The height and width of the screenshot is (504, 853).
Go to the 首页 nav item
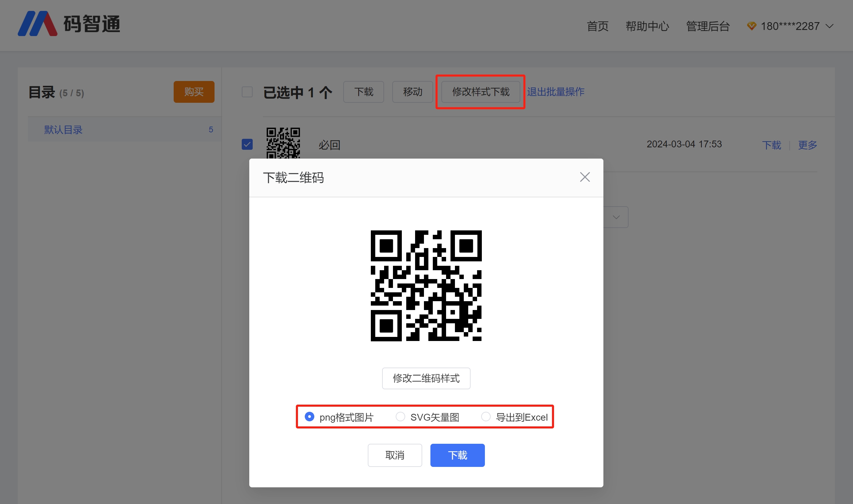point(598,26)
